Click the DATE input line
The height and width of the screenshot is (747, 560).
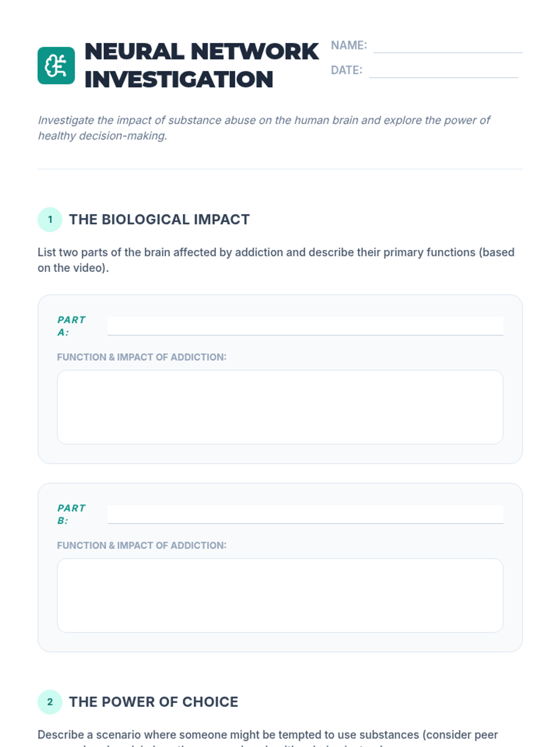coord(443,71)
